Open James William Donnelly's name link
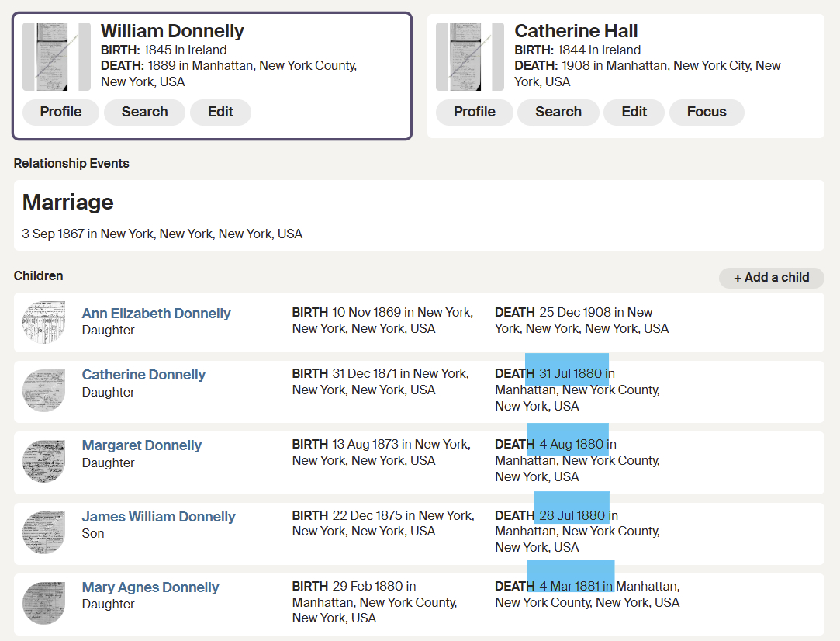 pos(158,517)
